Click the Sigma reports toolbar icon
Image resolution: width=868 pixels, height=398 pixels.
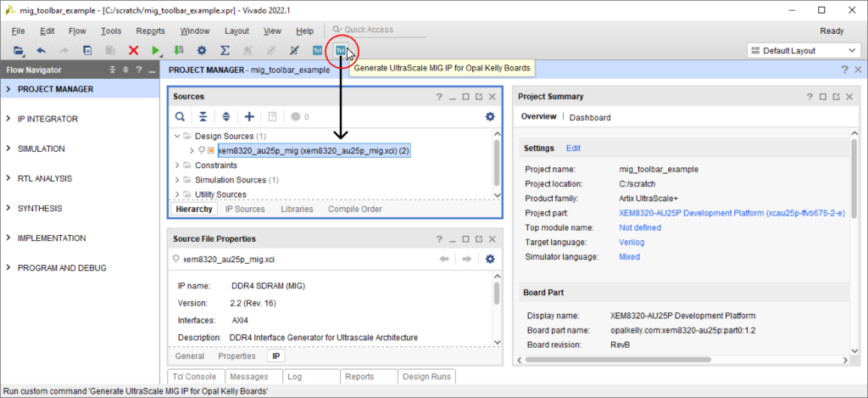tap(225, 50)
